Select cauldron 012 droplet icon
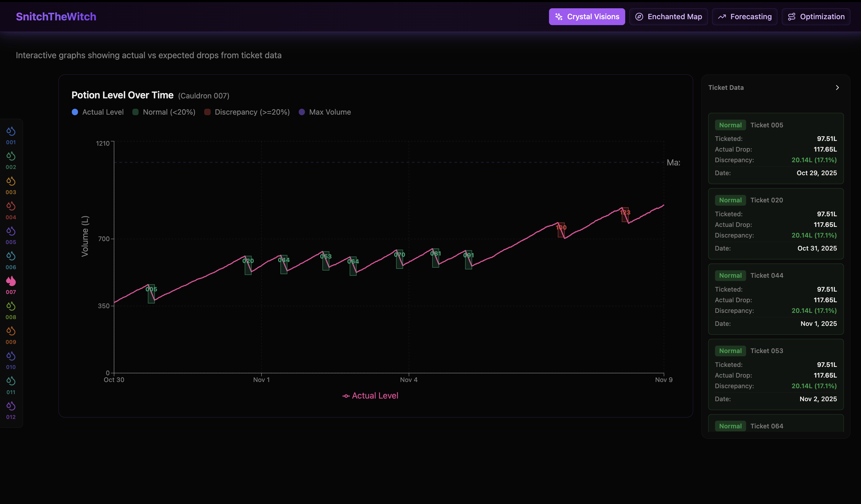The image size is (861, 504). 11,406
